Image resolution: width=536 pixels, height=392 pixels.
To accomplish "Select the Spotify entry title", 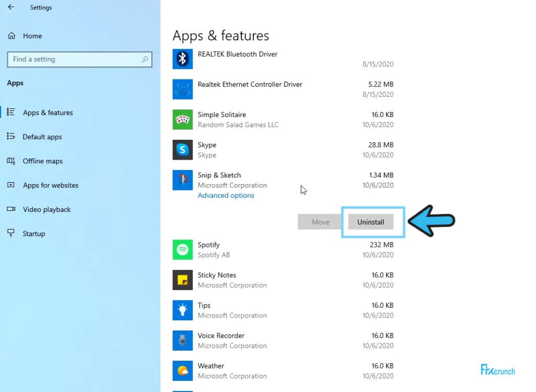I will coord(208,245).
